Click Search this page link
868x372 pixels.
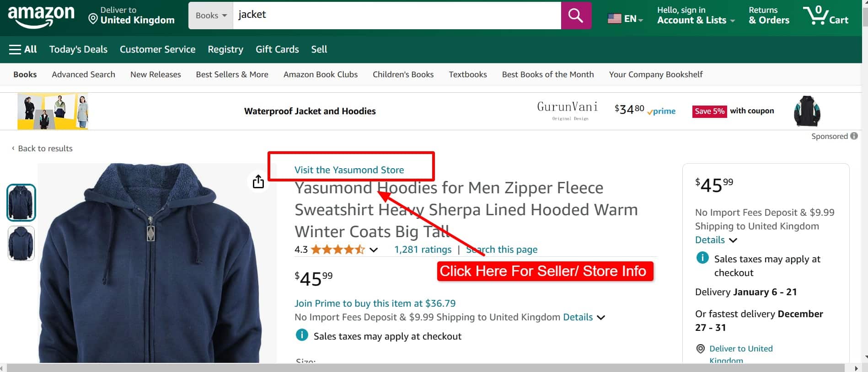click(x=502, y=250)
